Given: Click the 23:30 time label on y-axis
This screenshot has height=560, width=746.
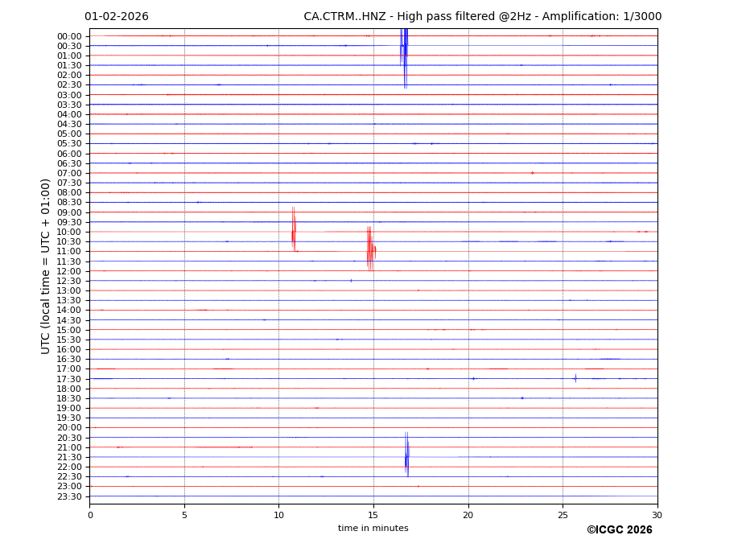Looking at the screenshot, I should tap(69, 496).
